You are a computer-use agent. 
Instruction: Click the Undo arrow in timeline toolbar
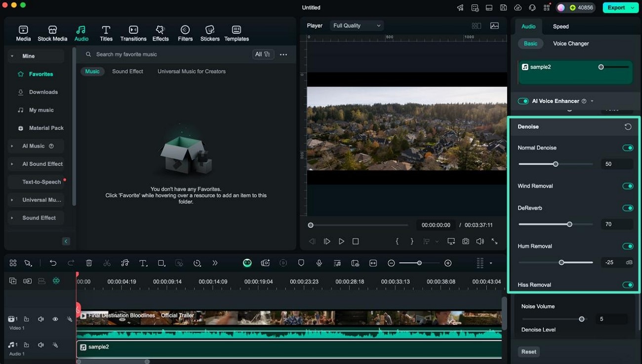point(53,263)
